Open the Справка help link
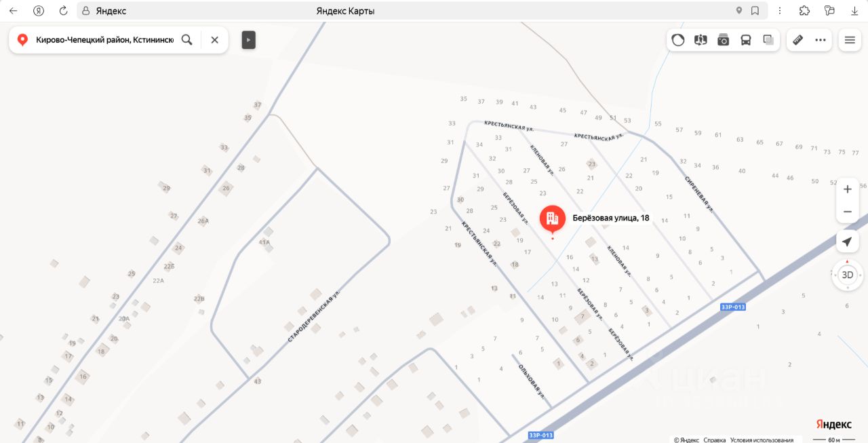Image resolution: width=868 pixels, height=443 pixels. [x=714, y=440]
